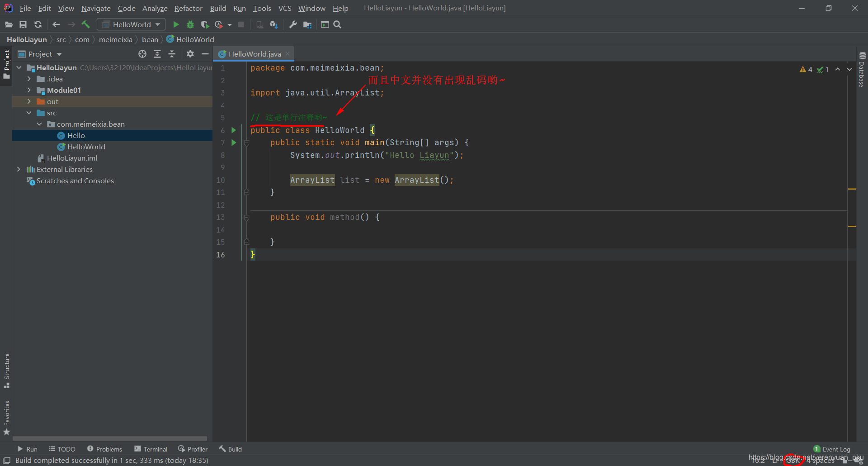Image resolution: width=868 pixels, height=466 pixels.
Task: Toggle code fold for the main method
Action: pyautogui.click(x=247, y=143)
